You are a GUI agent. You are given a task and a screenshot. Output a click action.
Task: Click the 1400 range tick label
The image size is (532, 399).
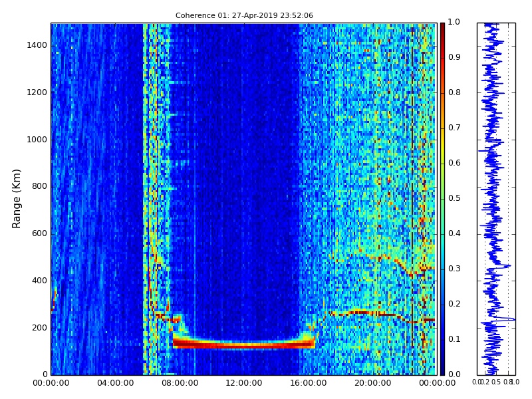37,45
